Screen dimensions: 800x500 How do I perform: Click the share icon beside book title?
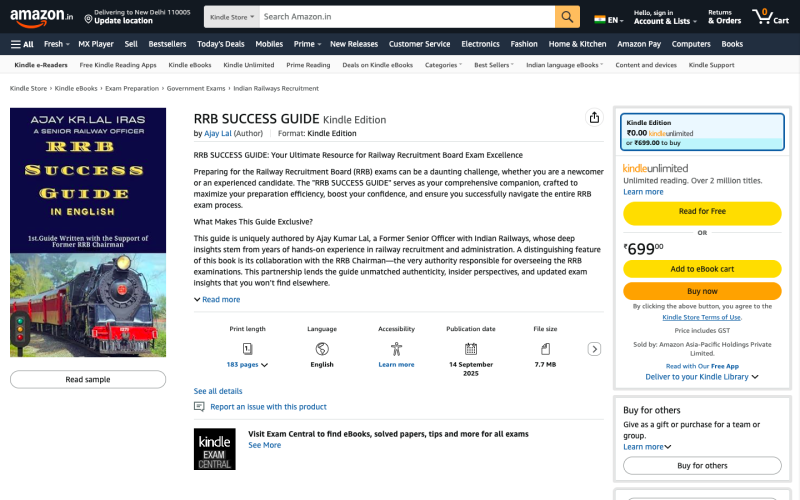[594, 118]
